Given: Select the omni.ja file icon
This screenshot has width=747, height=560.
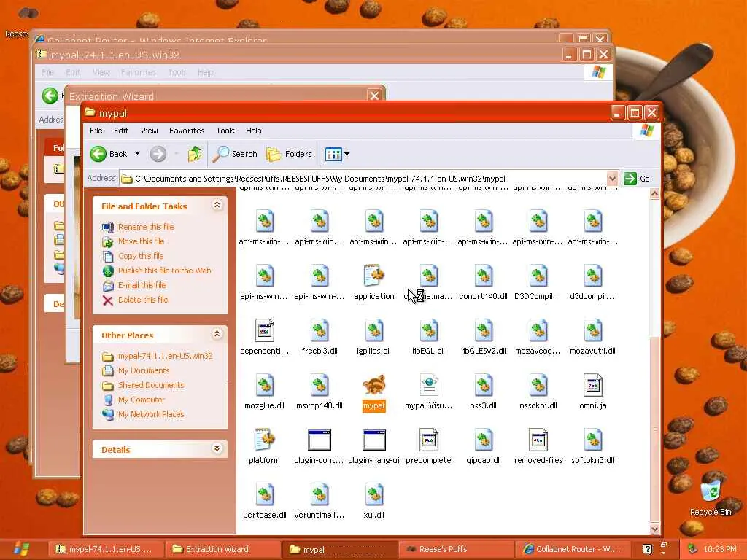Looking at the screenshot, I should point(592,385).
